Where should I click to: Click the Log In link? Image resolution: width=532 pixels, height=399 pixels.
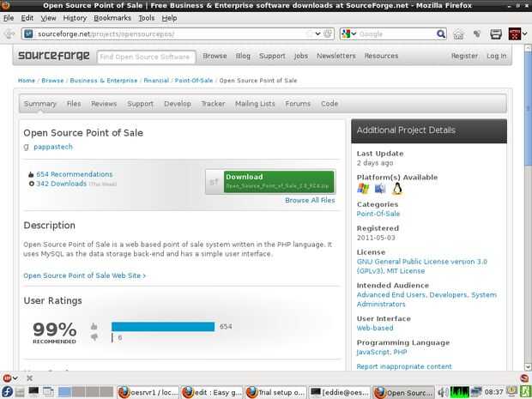coord(496,56)
